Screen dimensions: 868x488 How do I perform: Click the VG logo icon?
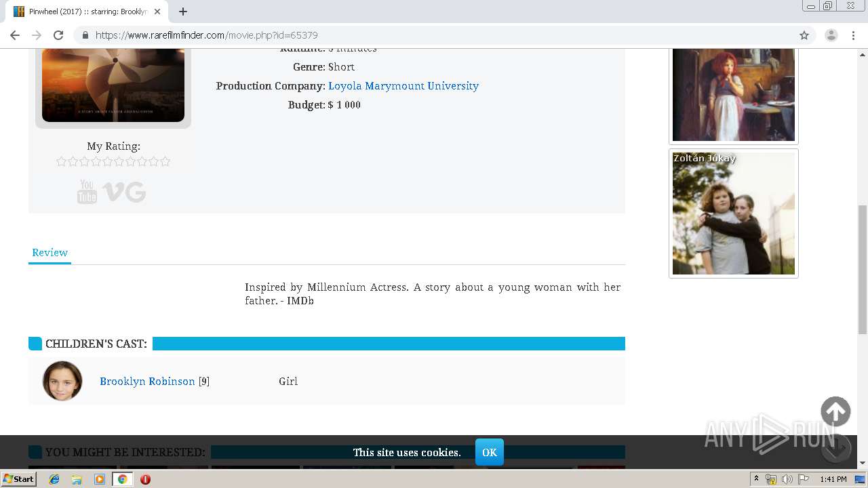(x=124, y=192)
